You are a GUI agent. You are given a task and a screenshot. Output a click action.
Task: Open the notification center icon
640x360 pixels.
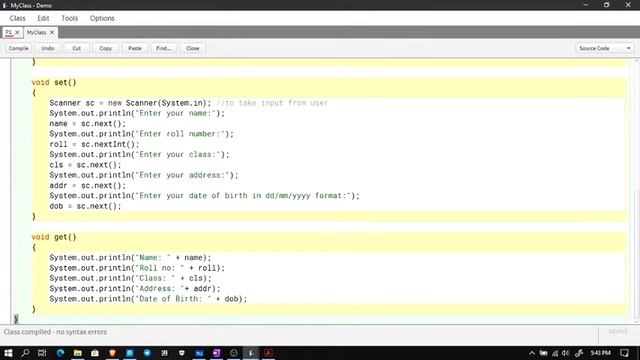tap(624, 353)
